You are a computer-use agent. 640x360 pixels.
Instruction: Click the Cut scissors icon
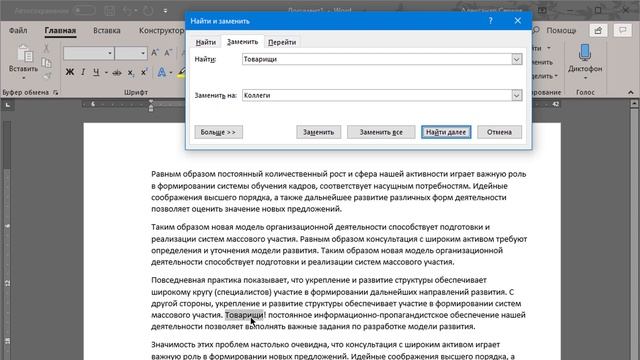(47, 49)
